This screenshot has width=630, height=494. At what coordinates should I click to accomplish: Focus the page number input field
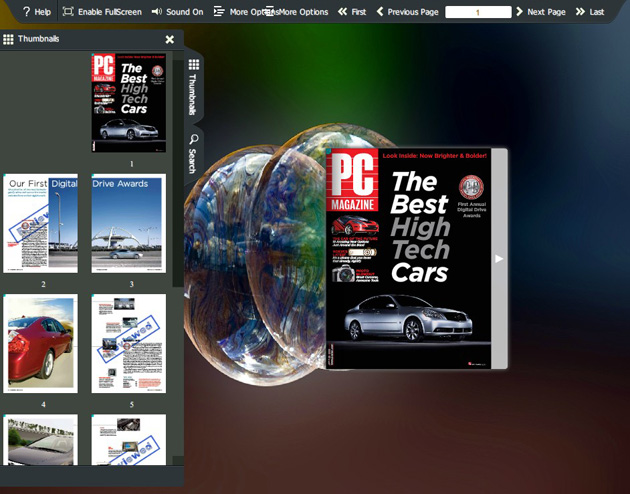point(478,12)
